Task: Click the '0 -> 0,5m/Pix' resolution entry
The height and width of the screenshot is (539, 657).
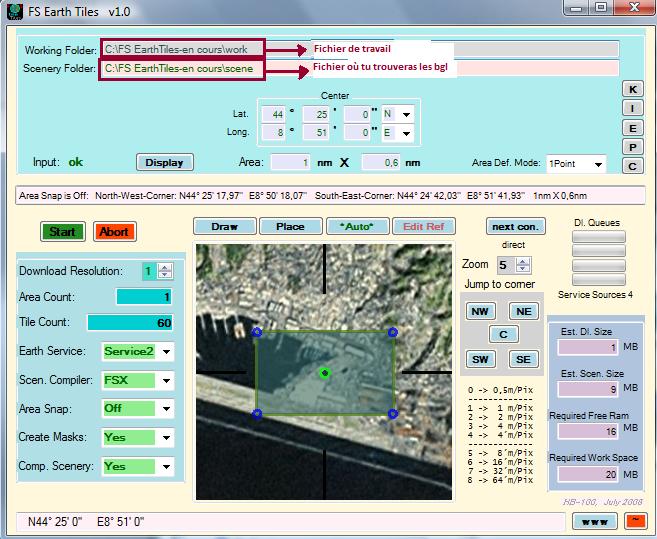Action: [500, 390]
